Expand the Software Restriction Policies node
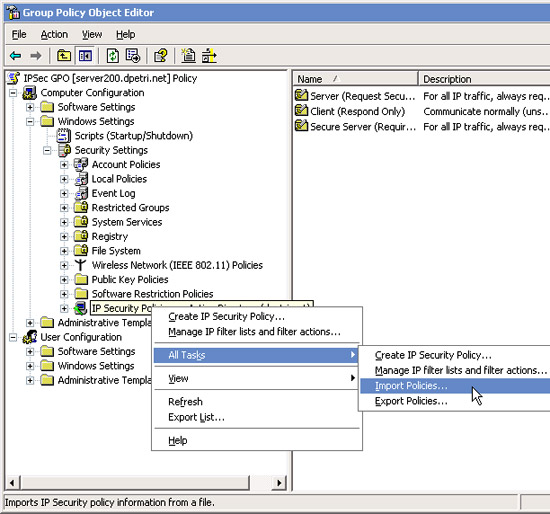Viewport: 550px width, 514px height. click(x=64, y=294)
